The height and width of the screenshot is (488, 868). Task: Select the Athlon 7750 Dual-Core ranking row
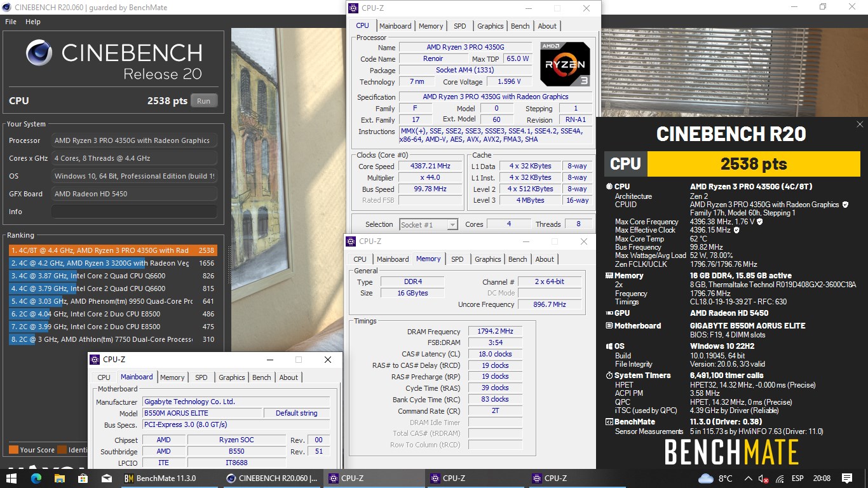[112, 339]
